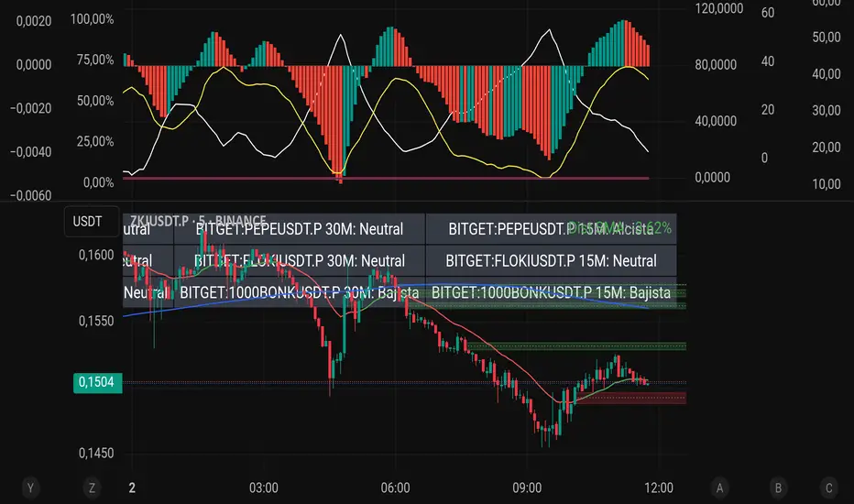Click the −0,0040 left scale value
This screenshot has width=854, height=504.
pyautogui.click(x=30, y=152)
